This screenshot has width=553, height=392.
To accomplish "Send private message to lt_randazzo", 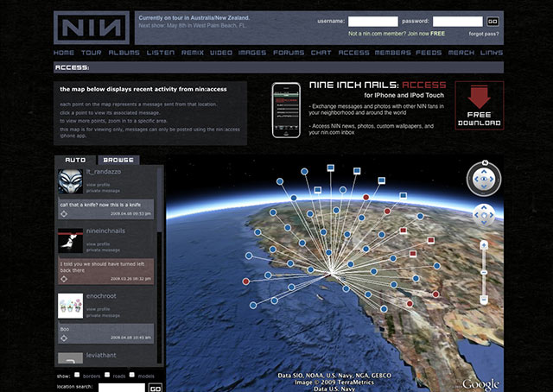I will click(x=103, y=191).
